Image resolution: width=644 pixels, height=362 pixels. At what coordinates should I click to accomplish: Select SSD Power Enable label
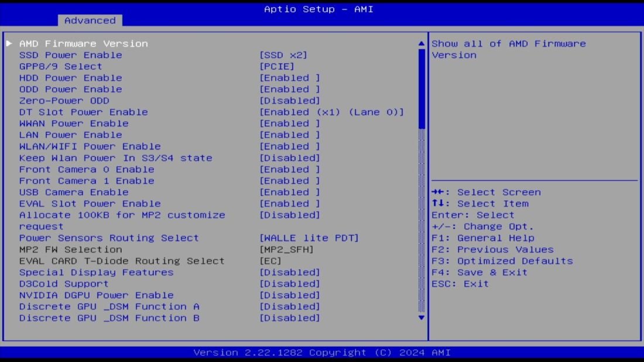coord(71,55)
